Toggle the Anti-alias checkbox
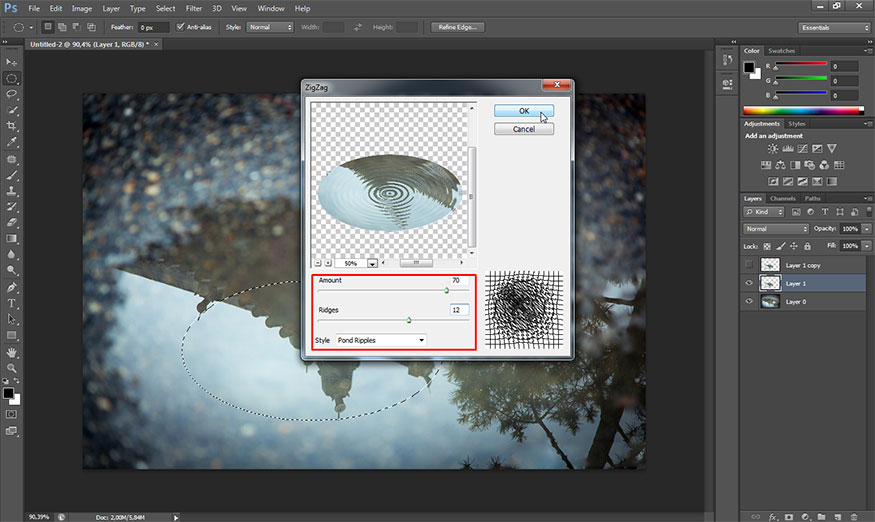Image resolution: width=875 pixels, height=522 pixels. [x=180, y=27]
